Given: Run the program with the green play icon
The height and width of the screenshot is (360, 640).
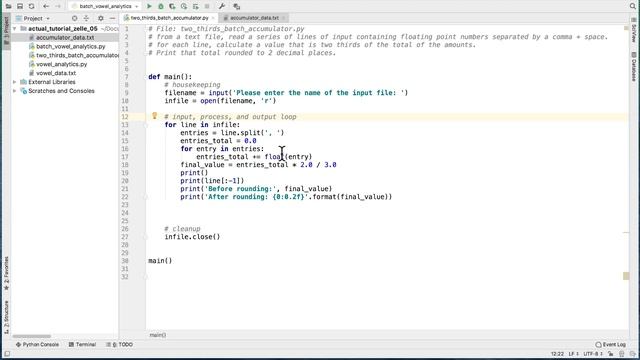Looking at the screenshot, I should click(149, 6).
